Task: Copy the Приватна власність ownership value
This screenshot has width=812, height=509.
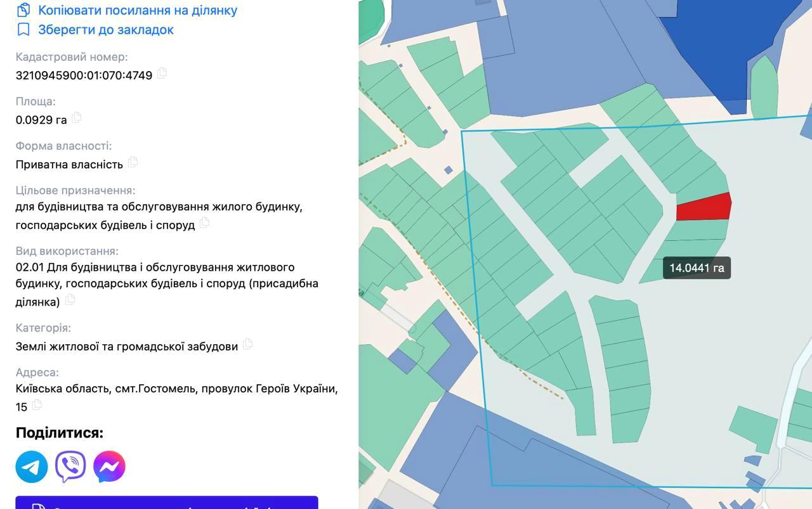Action: 133,162
